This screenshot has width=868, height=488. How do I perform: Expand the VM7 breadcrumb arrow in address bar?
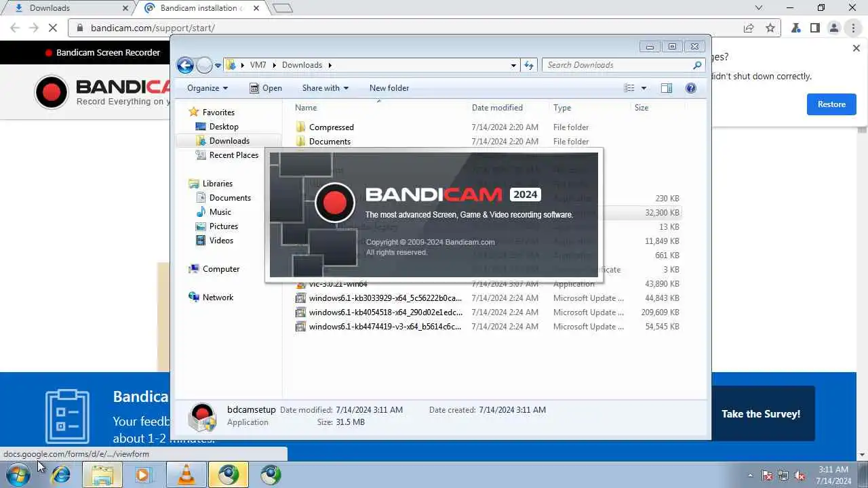point(275,65)
